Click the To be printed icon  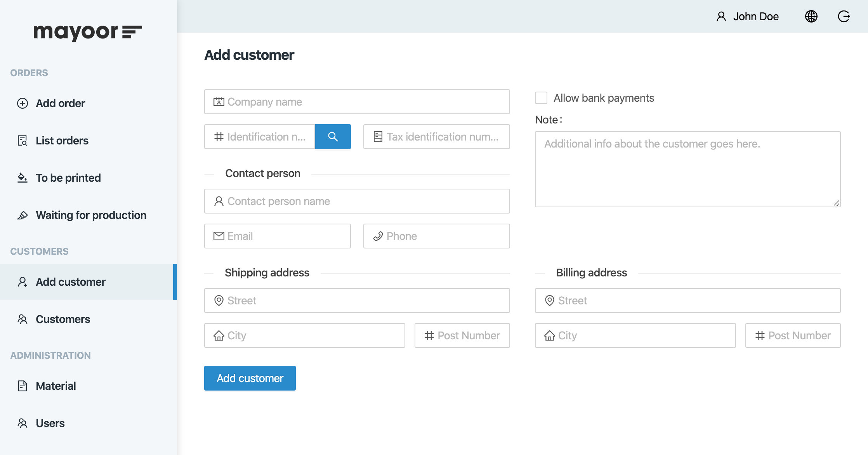click(x=23, y=178)
